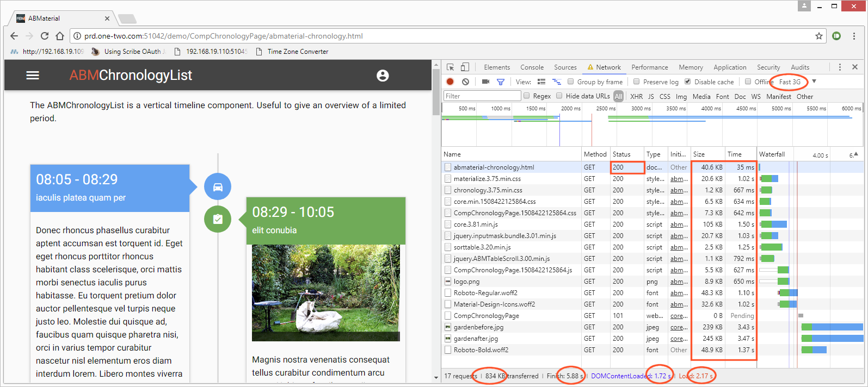The height and width of the screenshot is (387, 868).
Task: Reload the current page
Action: click(45, 36)
